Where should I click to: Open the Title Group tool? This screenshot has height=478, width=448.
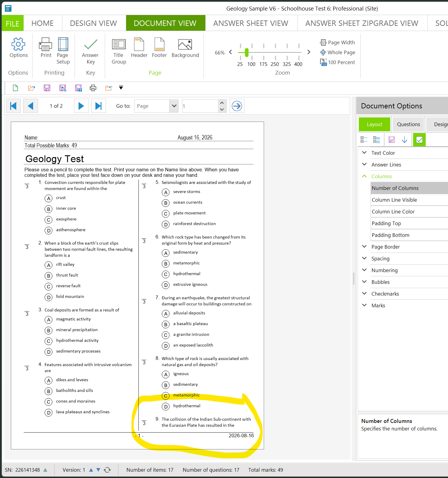119,44
